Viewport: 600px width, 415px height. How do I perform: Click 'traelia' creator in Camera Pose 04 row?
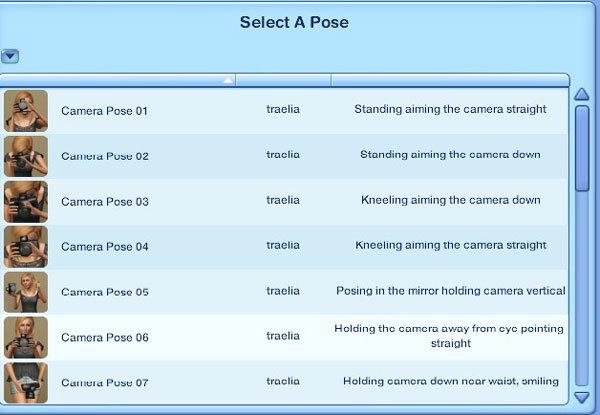click(283, 245)
